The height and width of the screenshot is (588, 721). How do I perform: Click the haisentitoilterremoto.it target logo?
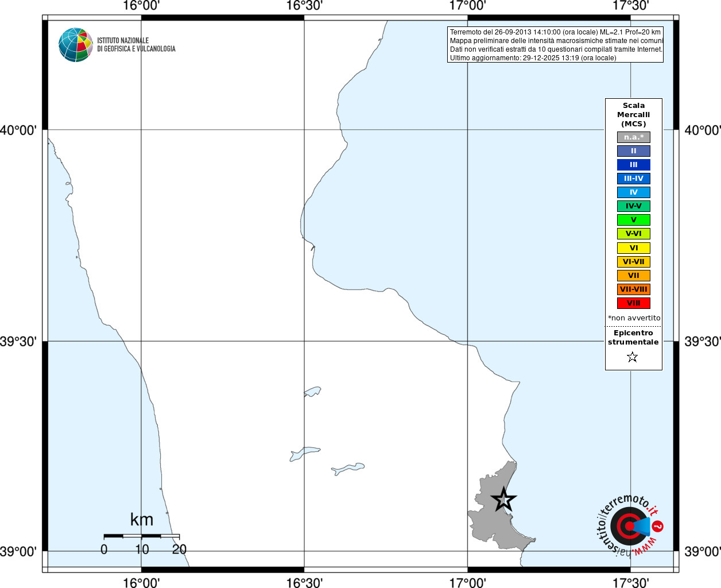[630, 525]
